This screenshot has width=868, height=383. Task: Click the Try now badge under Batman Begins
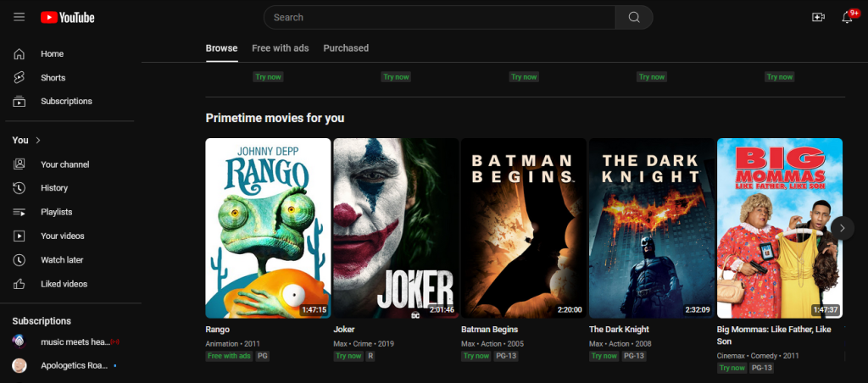pos(476,356)
